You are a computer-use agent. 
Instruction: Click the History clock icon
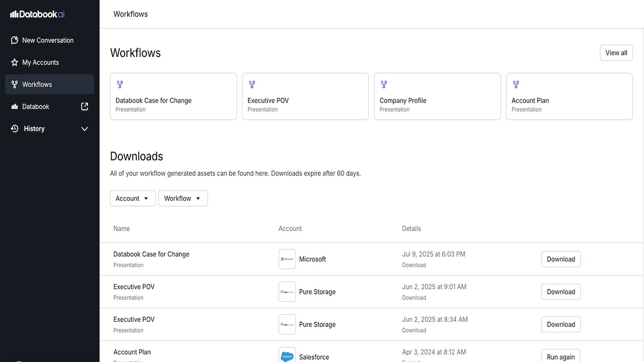(15, 129)
